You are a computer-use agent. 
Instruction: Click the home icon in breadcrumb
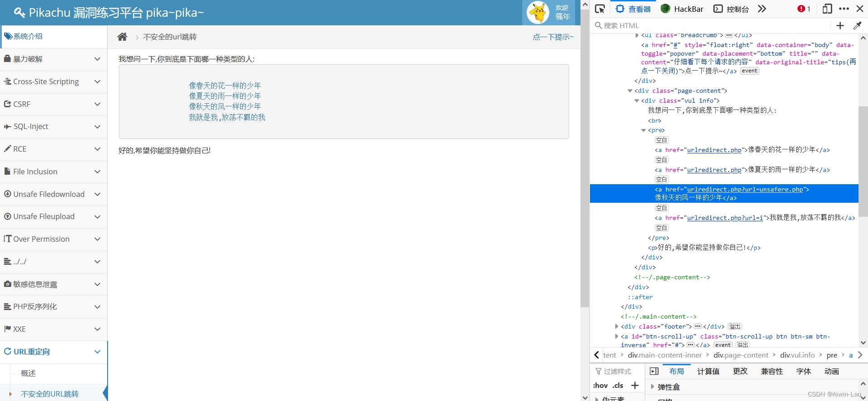(x=122, y=37)
